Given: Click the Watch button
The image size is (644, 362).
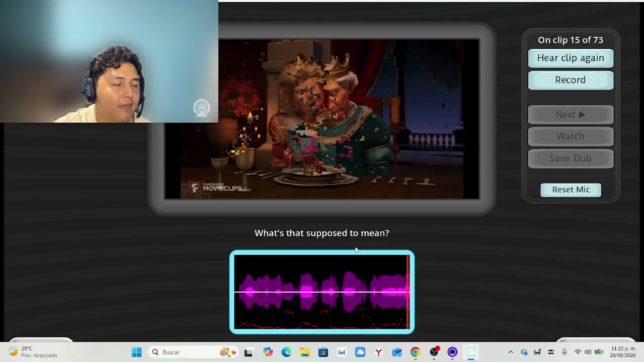Looking at the screenshot, I should 571,136.
